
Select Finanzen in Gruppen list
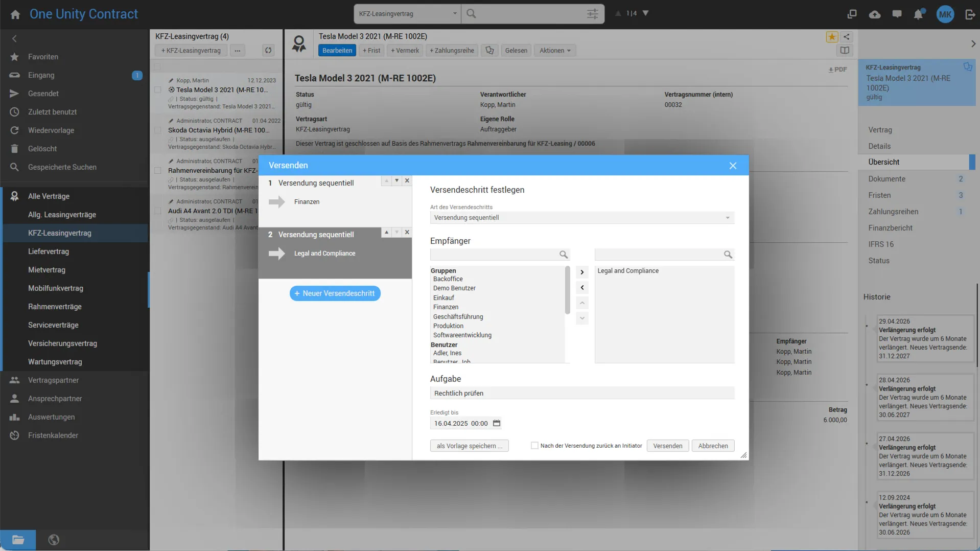coord(446,307)
